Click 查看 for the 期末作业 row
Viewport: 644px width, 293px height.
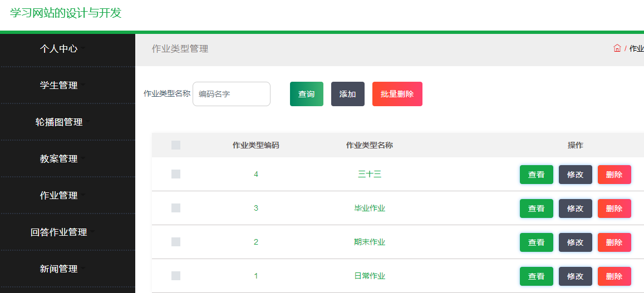pyautogui.click(x=537, y=242)
